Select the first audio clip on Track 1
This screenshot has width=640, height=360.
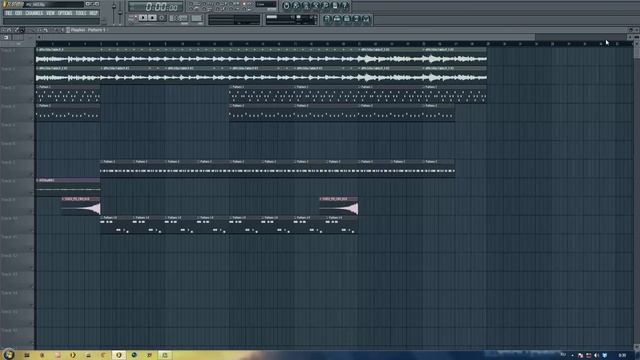click(68, 56)
